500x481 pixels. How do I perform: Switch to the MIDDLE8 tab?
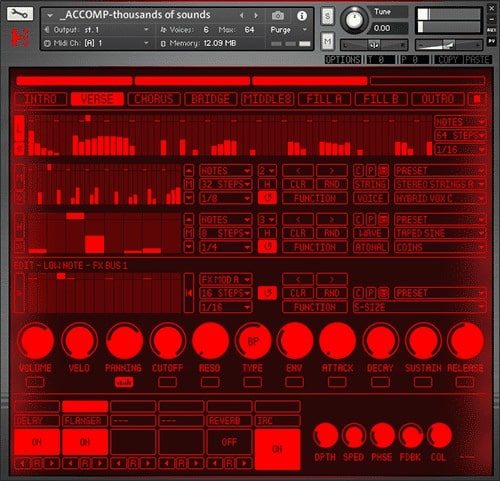[x=268, y=99]
